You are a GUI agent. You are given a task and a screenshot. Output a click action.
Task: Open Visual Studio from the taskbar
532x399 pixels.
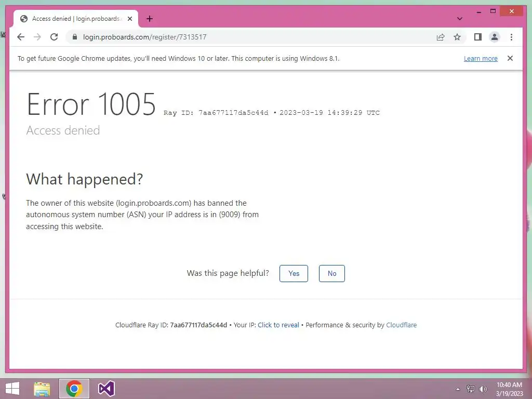pos(106,389)
